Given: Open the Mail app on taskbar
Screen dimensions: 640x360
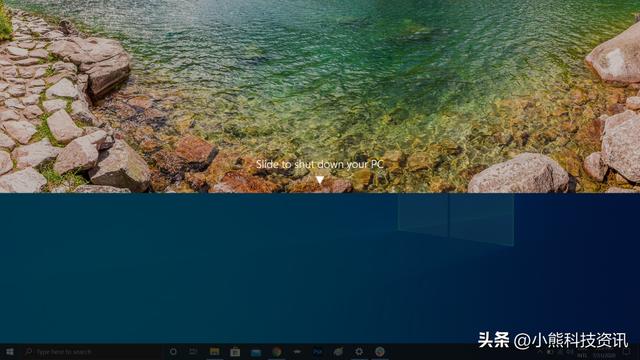Looking at the screenshot, I should point(256,352).
